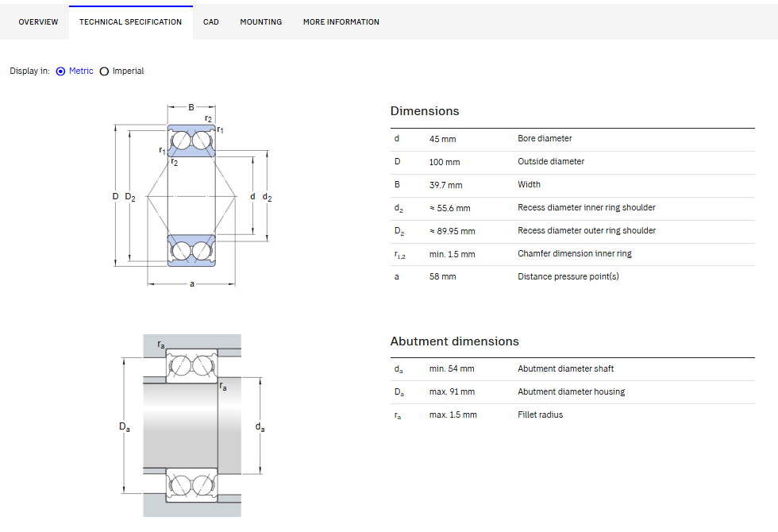Image resolution: width=778 pixels, height=532 pixels.
Task: Click the Width description text
Action: click(x=529, y=184)
